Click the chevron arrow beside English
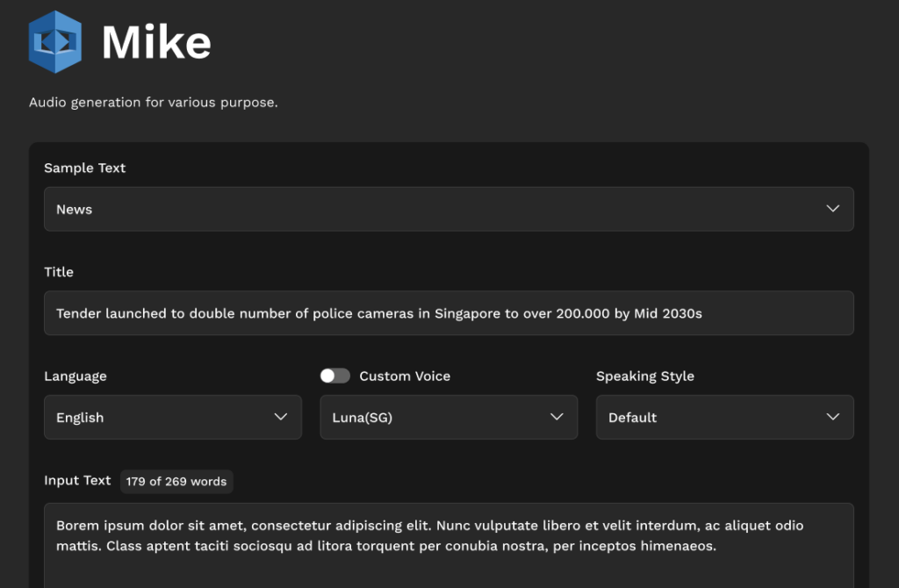The height and width of the screenshot is (588, 899). (x=281, y=417)
